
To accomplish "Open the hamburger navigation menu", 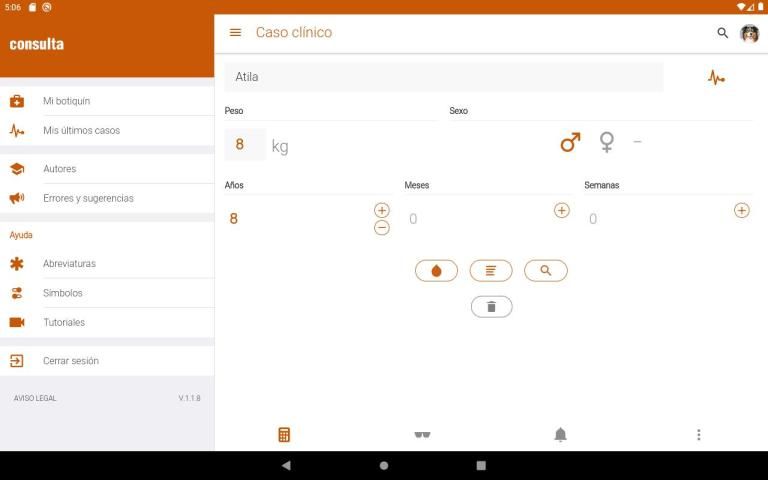I will point(235,33).
